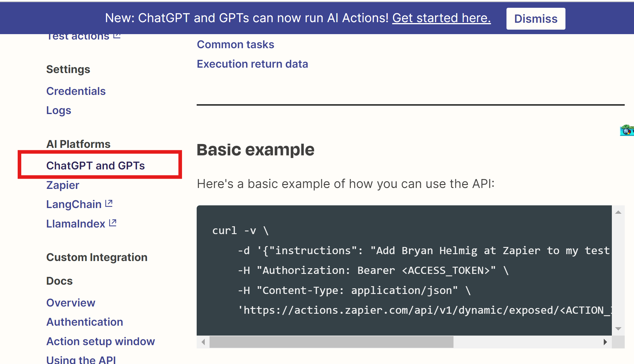Screen dimensions: 634x364
Task: Click the actions.zapier.com URL in code
Action: coord(424,310)
